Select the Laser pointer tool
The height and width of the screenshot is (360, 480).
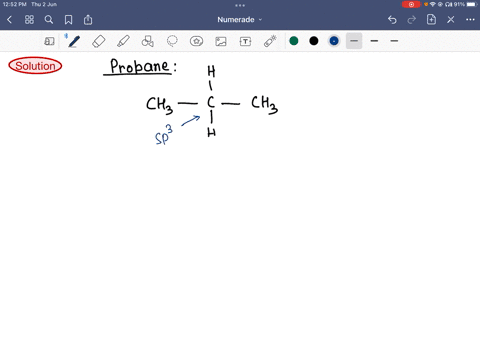click(270, 41)
